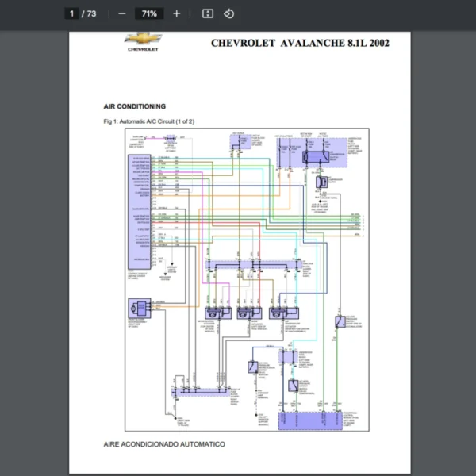
Task: Click the zoom in plus button
Action: coord(176,13)
